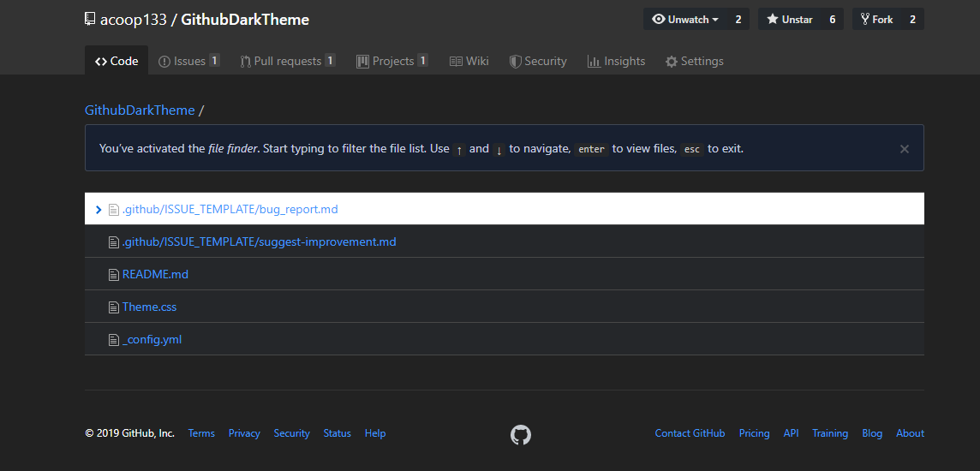Click the enter key hint in banner
The height and width of the screenshot is (471, 980).
coord(591,149)
